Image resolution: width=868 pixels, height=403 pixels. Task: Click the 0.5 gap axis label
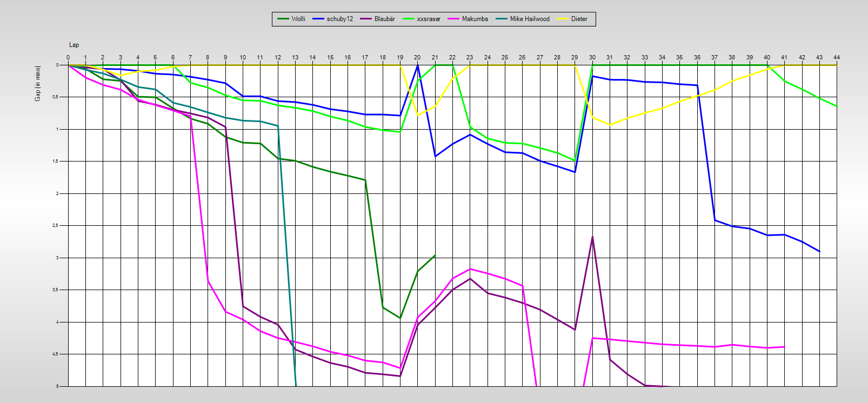pyautogui.click(x=56, y=97)
